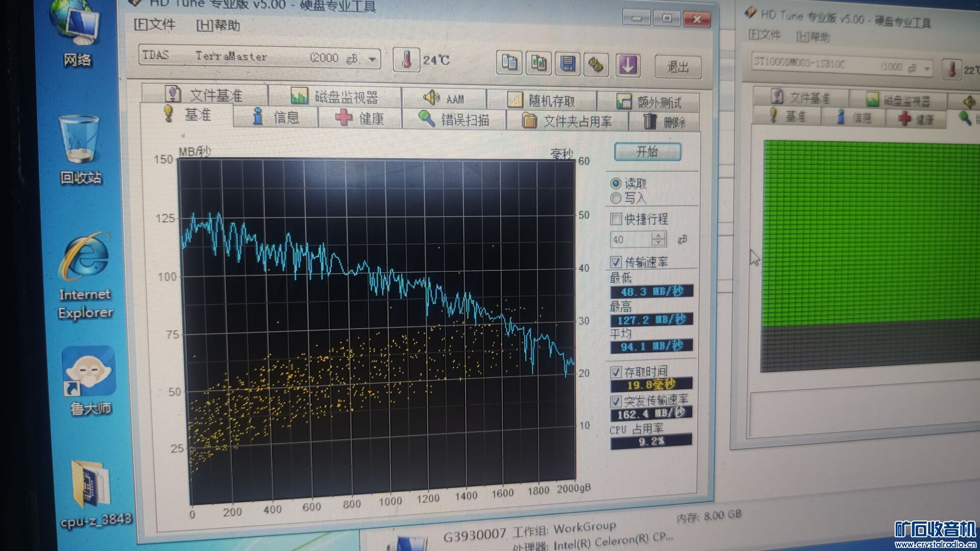Open the 帮助 menu in second HD Tune window
The image size is (980, 551).
click(x=813, y=36)
